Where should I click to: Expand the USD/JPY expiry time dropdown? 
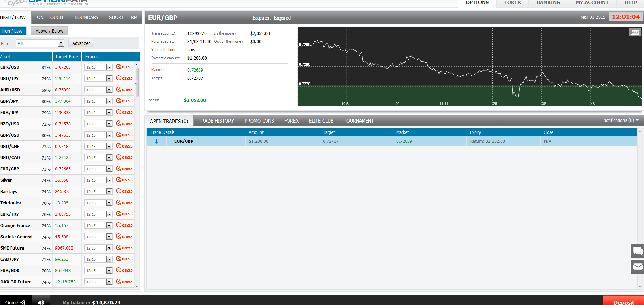coord(109,79)
